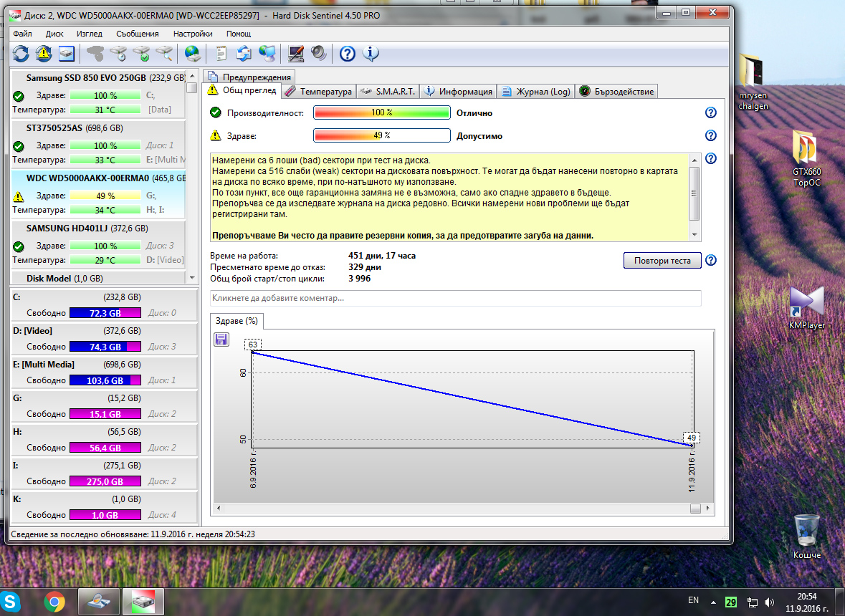Click the Производителност 100% progress bar
This screenshot has height=616, width=845.
pyautogui.click(x=381, y=112)
